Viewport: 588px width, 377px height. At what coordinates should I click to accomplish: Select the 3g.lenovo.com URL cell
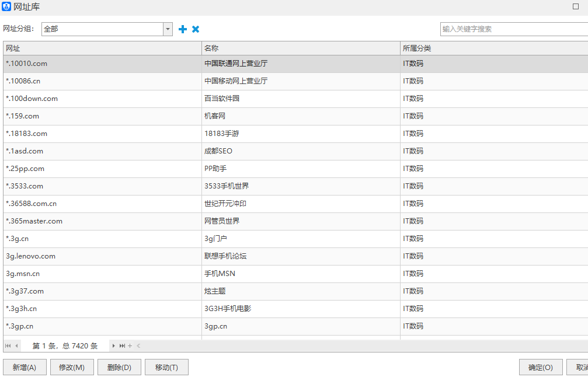coord(102,256)
